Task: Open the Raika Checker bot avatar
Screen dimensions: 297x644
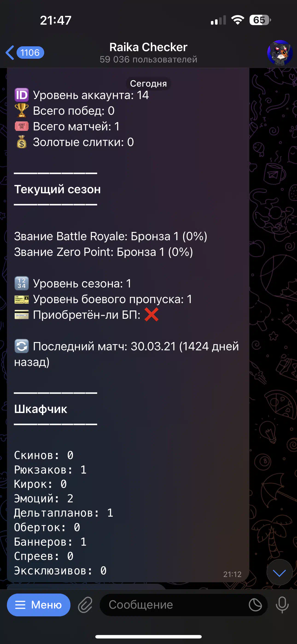Action: [280, 53]
